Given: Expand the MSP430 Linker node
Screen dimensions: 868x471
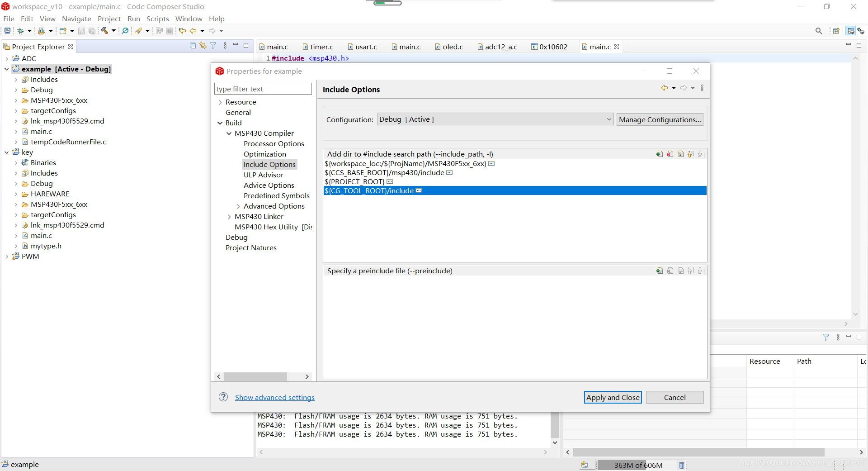Looking at the screenshot, I should tap(229, 217).
